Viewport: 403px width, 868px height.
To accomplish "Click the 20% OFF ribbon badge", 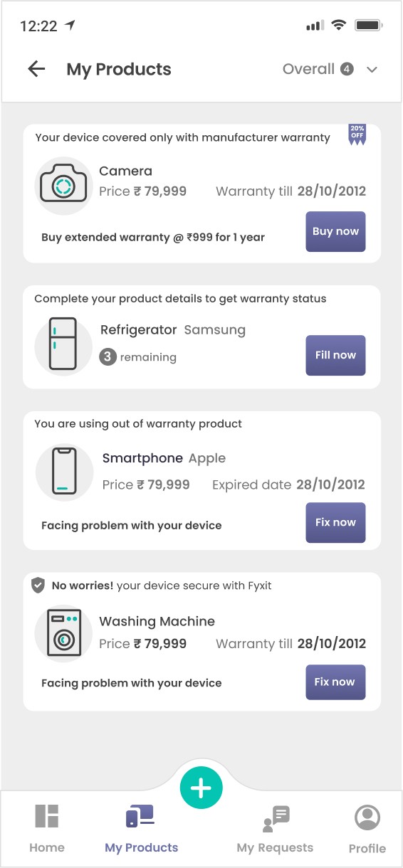I will coord(357,134).
